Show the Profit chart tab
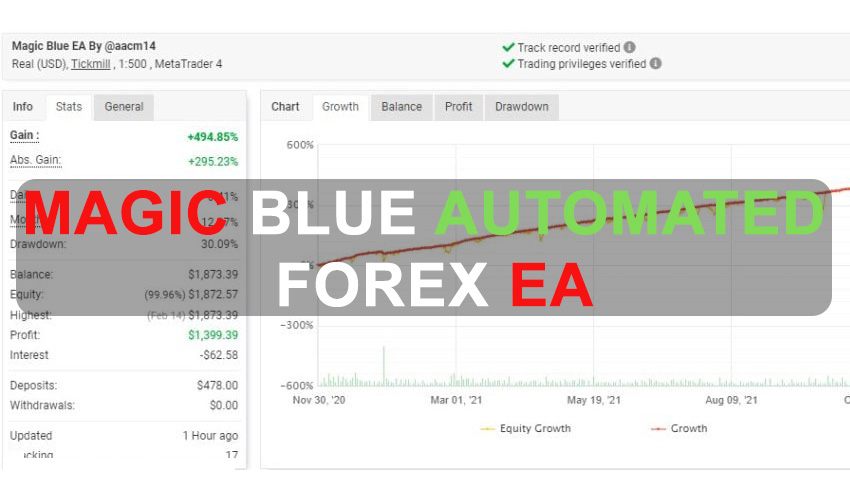 (x=459, y=106)
